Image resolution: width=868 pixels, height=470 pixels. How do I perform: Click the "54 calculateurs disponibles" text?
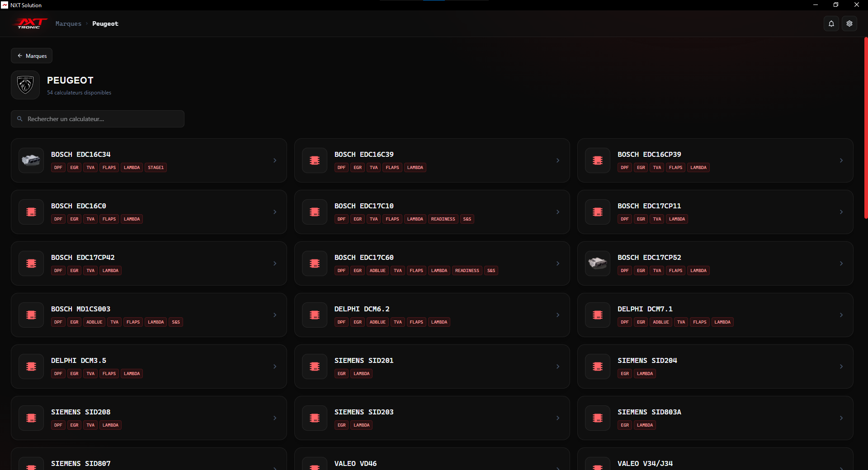point(79,93)
